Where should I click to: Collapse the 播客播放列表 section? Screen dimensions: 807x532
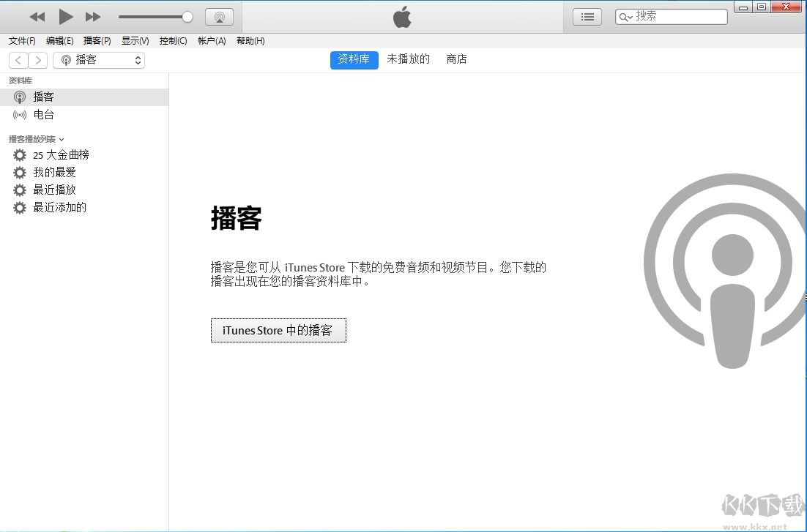click(x=61, y=139)
